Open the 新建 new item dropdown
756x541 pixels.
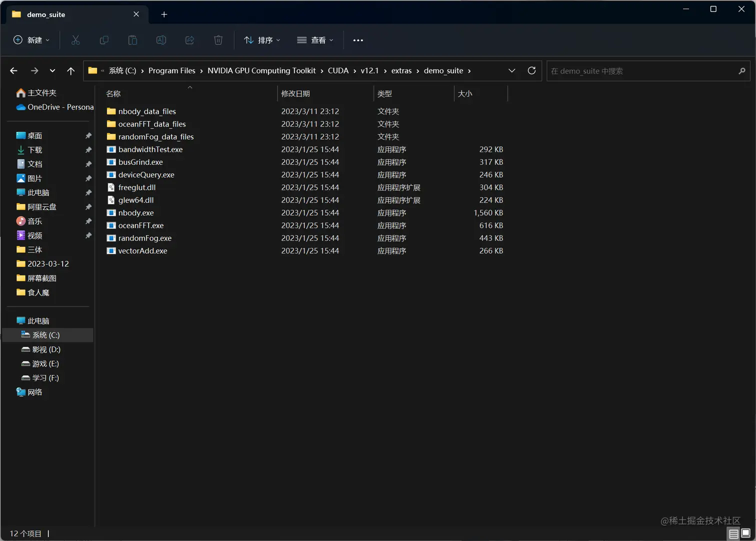pos(31,40)
